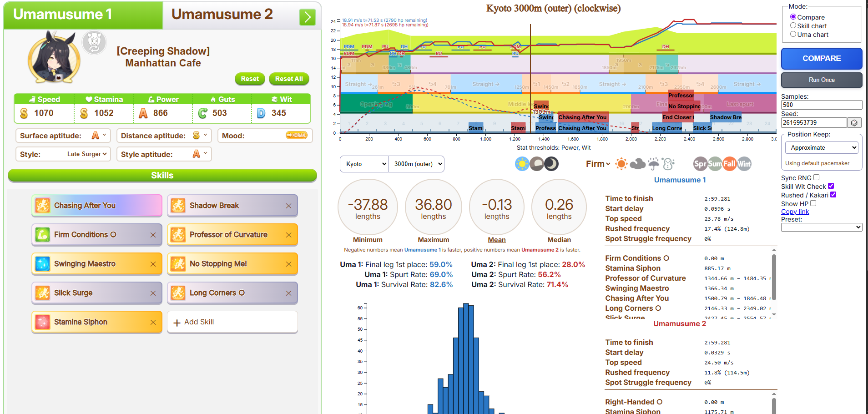This screenshot has width=868, height=414.
Task: Remove the Professor of Curvature skill
Action: (x=288, y=235)
